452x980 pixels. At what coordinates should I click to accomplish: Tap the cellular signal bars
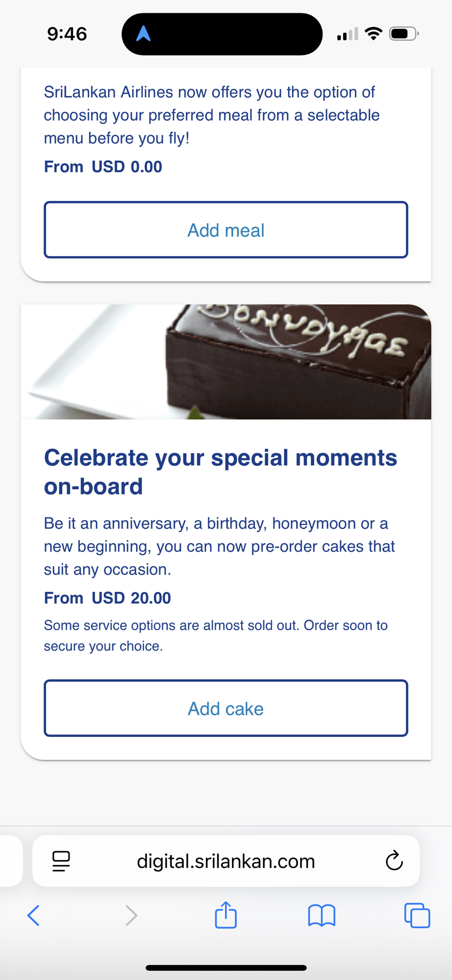(347, 34)
